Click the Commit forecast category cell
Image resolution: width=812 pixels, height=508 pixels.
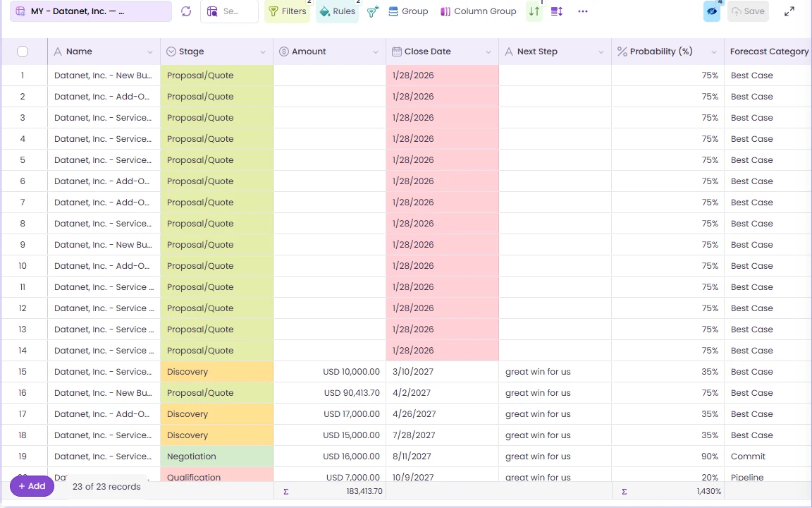pyautogui.click(x=768, y=456)
